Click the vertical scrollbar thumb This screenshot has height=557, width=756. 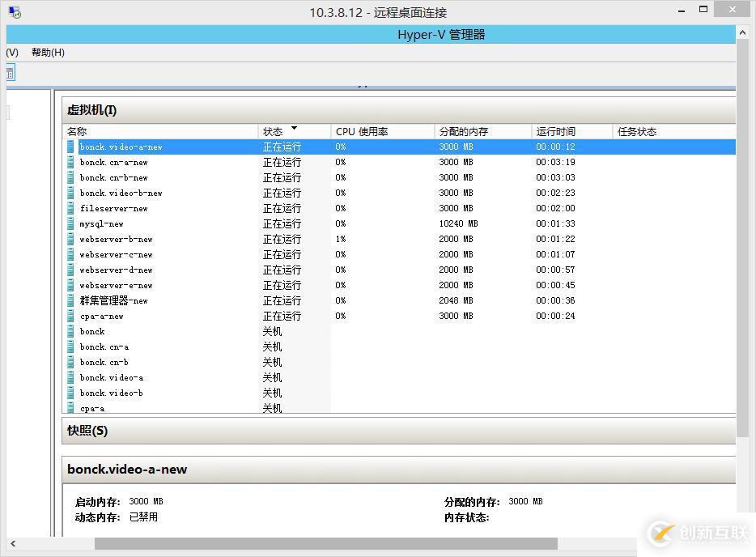tap(742, 239)
